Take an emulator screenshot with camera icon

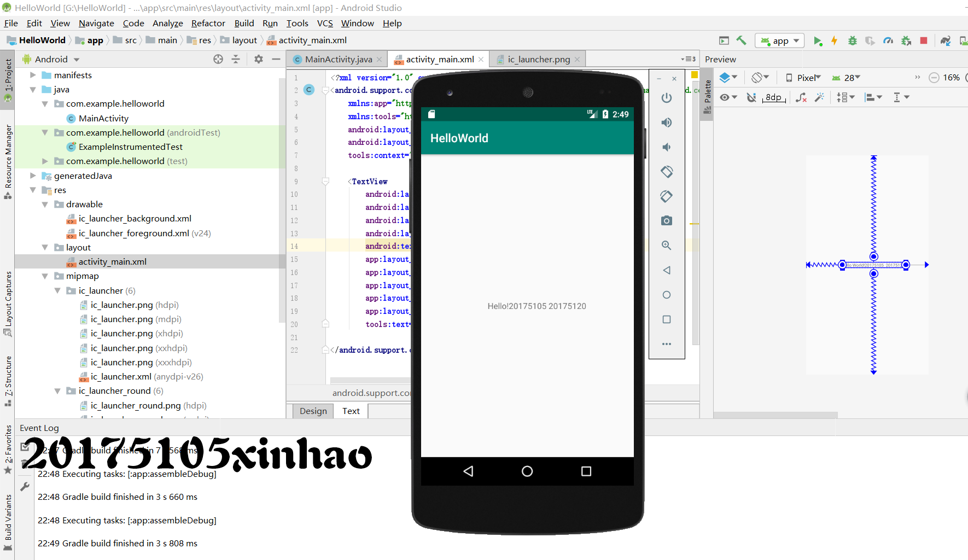coord(666,221)
